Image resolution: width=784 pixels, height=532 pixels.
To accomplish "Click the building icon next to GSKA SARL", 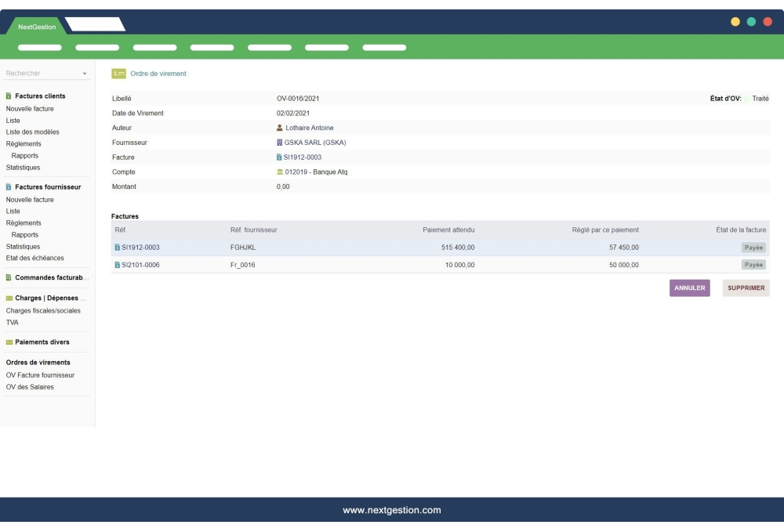I will (x=280, y=142).
